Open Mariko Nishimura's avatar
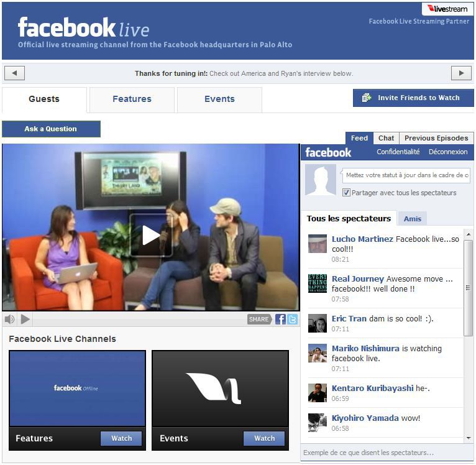Viewport: 476px width, 465px height. [318, 353]
